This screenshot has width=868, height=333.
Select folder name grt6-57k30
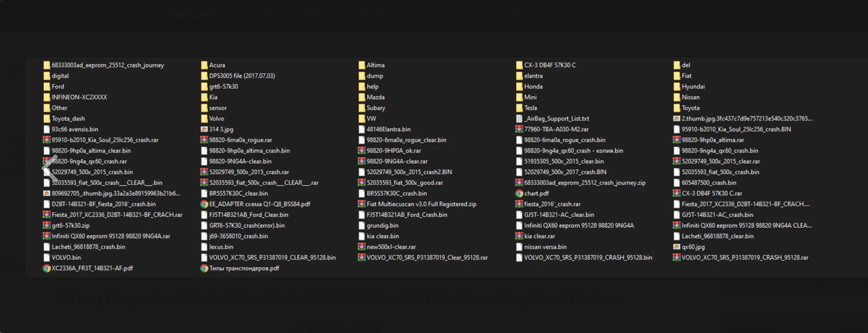pyautogui.click(x=223, y=87)
